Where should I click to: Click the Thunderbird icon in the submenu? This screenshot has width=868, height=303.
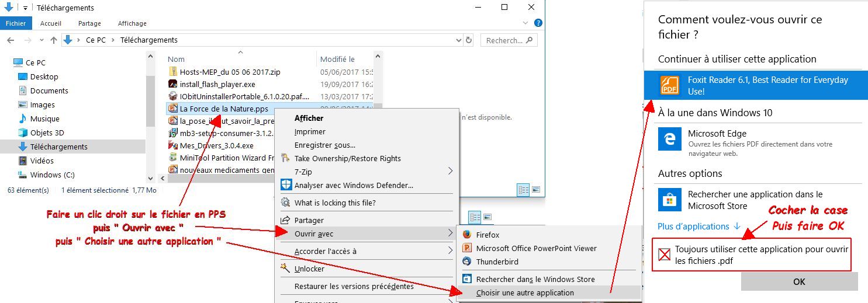coord(467,262)
